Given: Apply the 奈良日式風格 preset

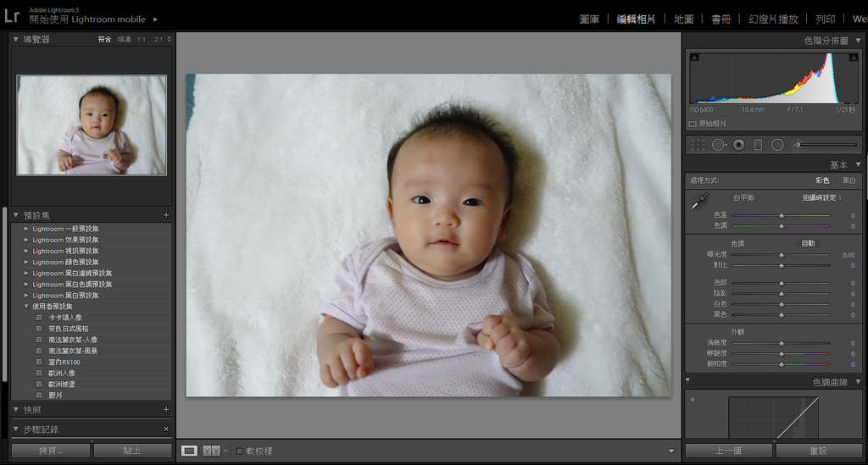Looking at the screenshot, I should [68, 329].
